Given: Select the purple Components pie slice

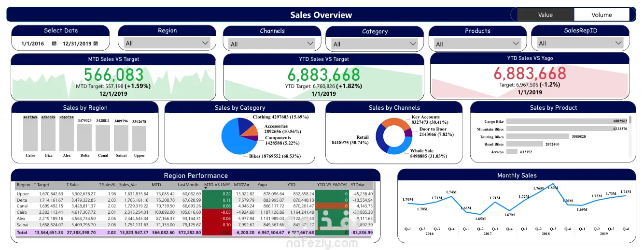Looking at the screenshot, I should coord(252,139).
